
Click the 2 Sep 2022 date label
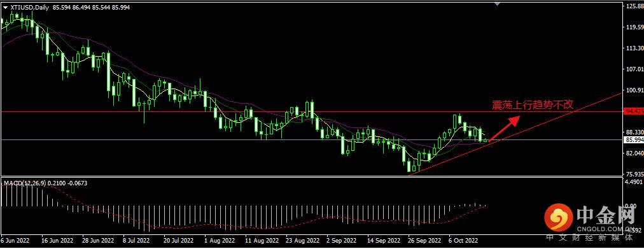click(341, 240)
